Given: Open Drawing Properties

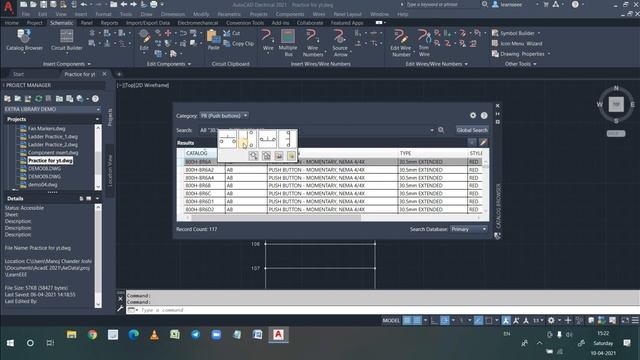Looking at the screenshot, I should pos(521,54).
